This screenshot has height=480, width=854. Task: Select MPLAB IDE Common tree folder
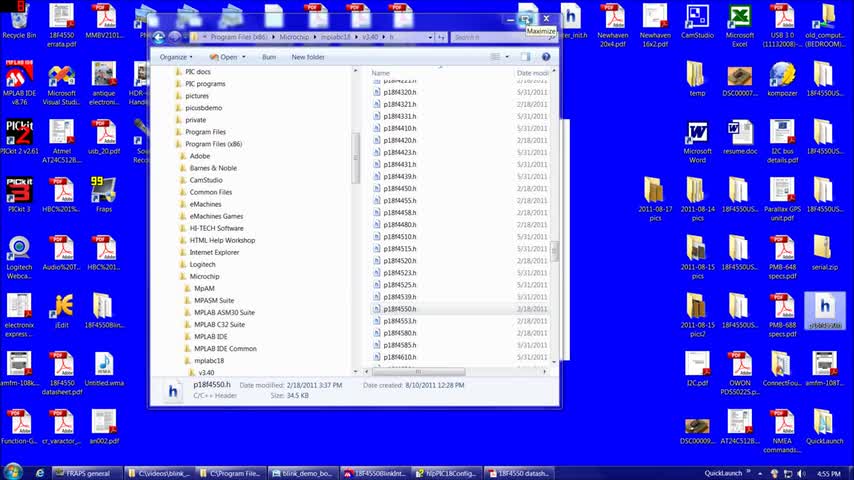click(x=225, y=348)
